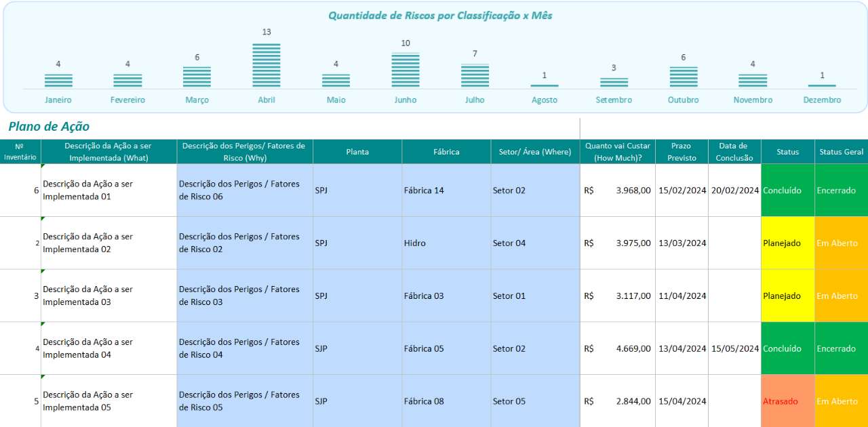This screenshot has width=868, height=427.
Task: Select the Prazo Previsto column header
Action: pos(682,152)
